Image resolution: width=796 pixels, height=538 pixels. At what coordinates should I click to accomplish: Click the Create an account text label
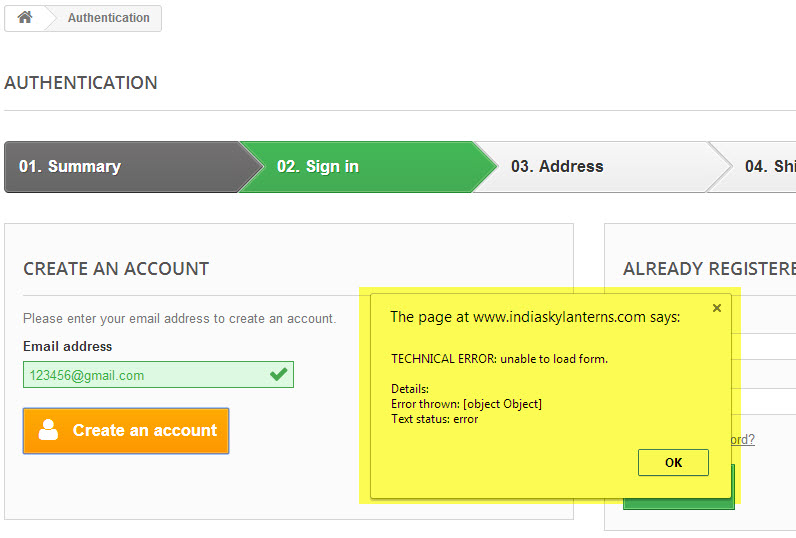click(145, 430)
